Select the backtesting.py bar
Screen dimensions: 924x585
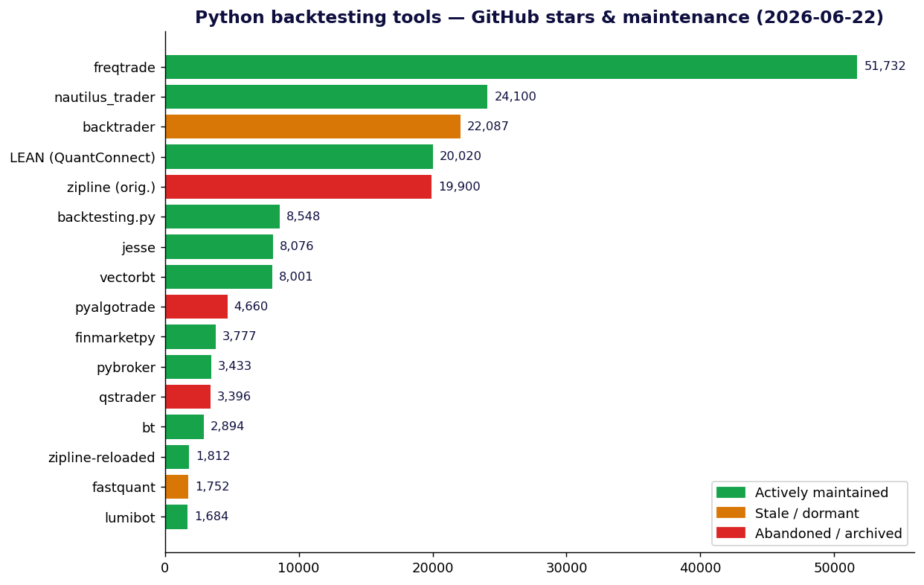tap(222, 217)
